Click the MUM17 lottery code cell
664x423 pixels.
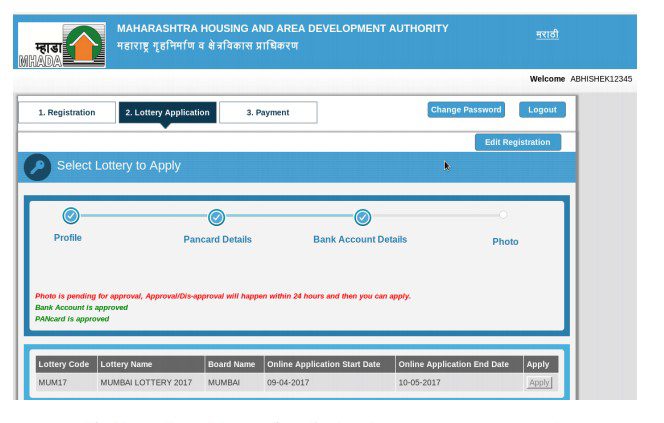66,382
